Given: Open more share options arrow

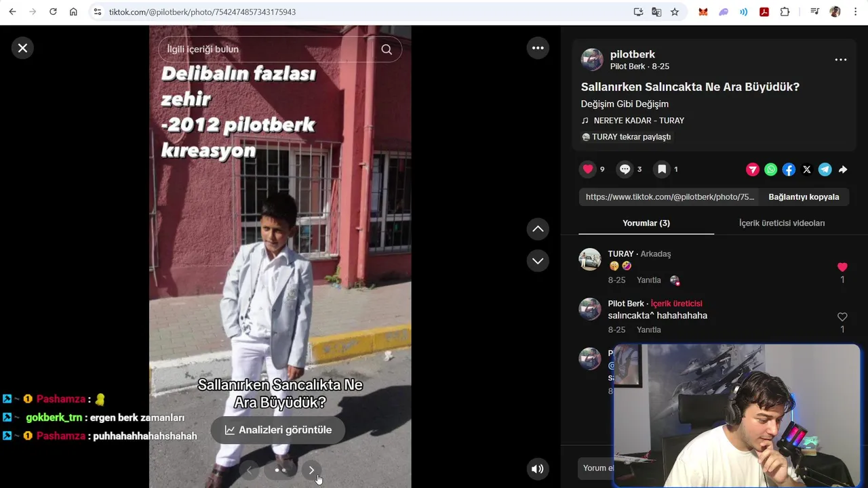Looking at the screenshot, I should point(843,169).
